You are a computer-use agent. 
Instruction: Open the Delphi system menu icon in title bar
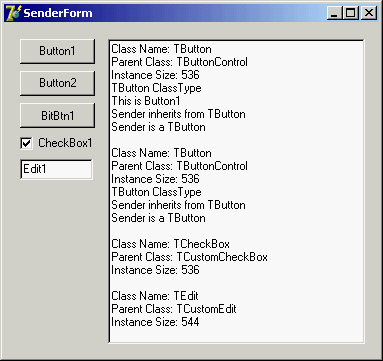(x=13, y=13)
